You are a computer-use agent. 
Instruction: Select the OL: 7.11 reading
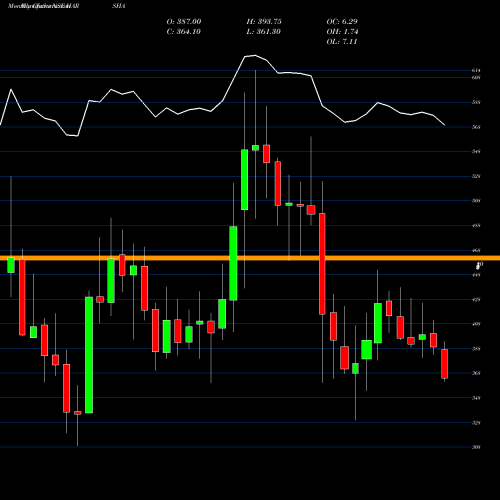pos(342,42)
